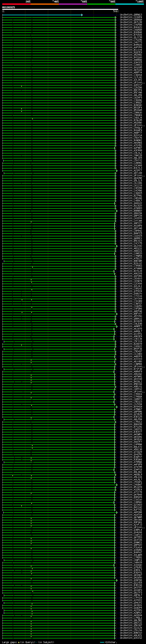Select hit label UniRef100_C6X603
Viewport: 146px width, 644px height.
131,279
